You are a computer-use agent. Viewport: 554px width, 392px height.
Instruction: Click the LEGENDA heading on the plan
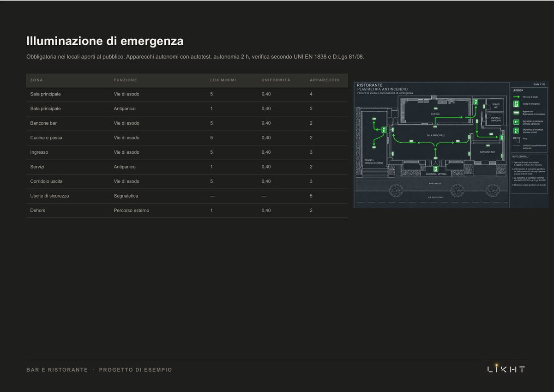tap(518, 90)
